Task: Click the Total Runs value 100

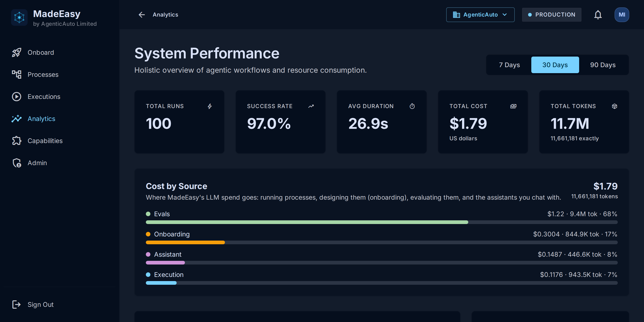Action: [158, 124]
